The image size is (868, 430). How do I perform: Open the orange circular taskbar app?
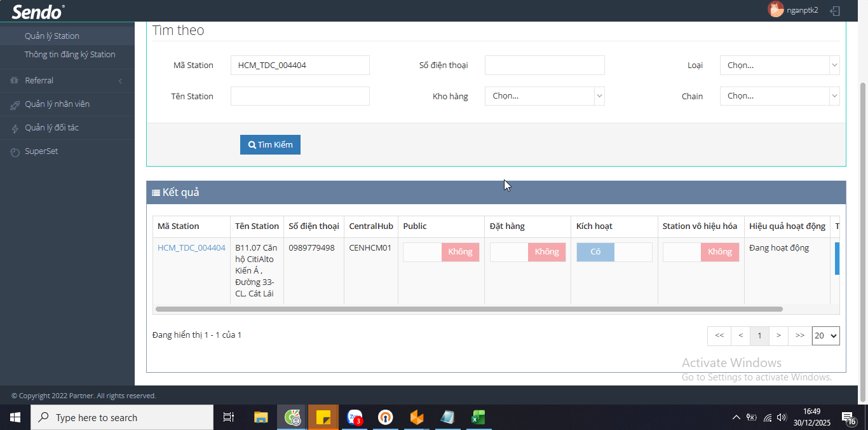(x=386, y=417)
